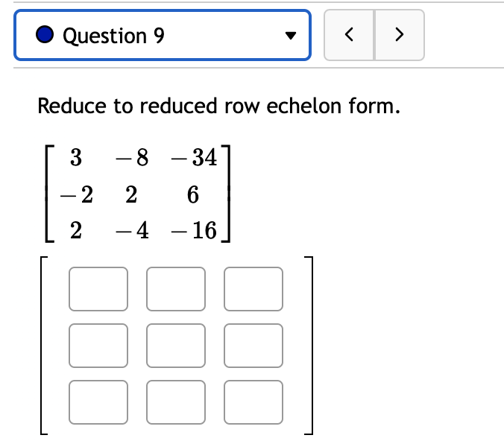Viewport: 504px width, 441px height.
Task: Go to the previous question arrow
Action: click(349, 35)
